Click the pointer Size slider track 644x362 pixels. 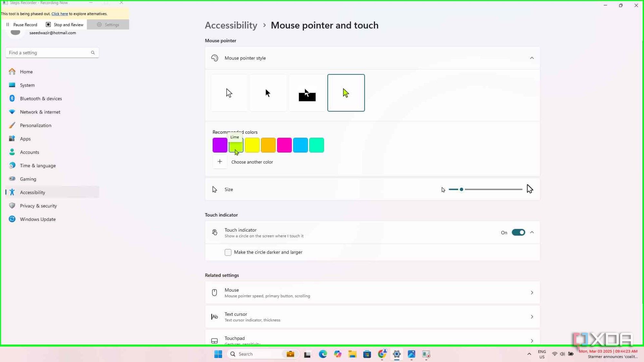coord(493,189)
